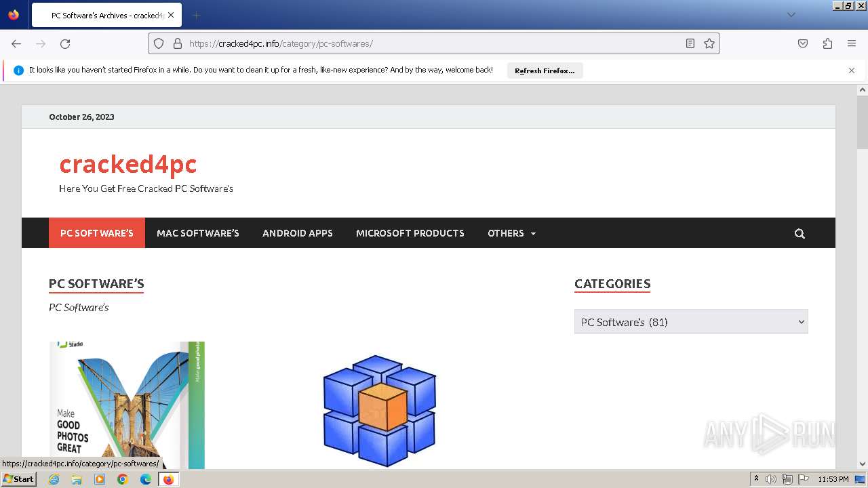Dismiss the refresh Firefox notification bar
This screenshot has height=488, width=868.
coord(852,70)
